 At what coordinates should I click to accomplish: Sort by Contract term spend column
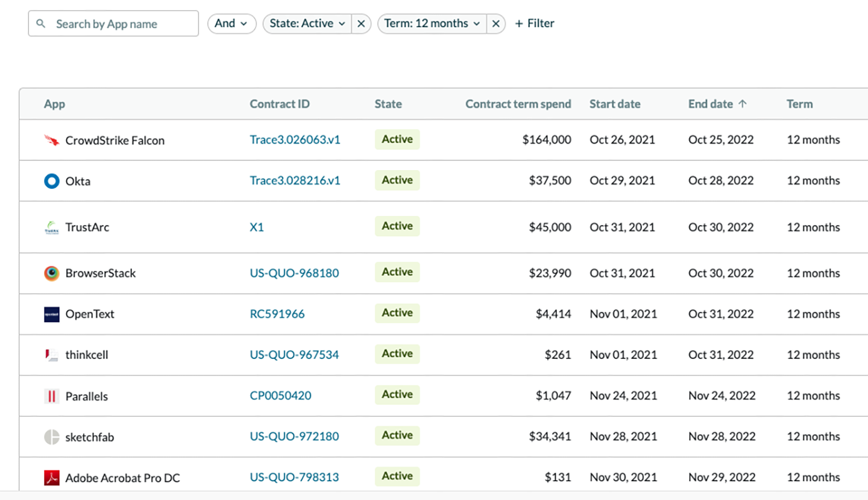[518, 104]
